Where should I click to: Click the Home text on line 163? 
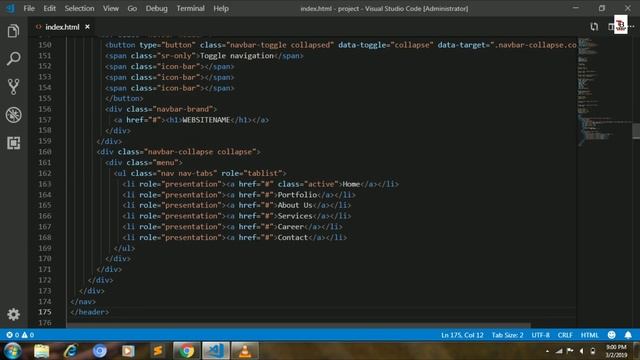351,184
